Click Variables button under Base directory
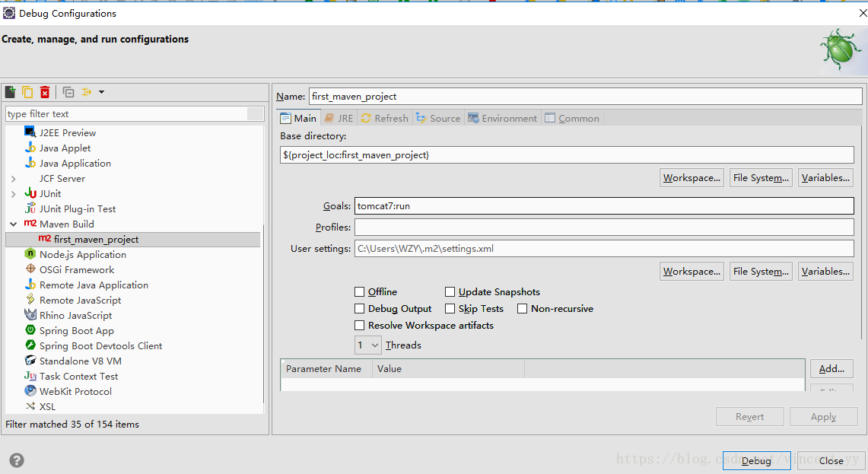868x474 pixels. (825, 178)
